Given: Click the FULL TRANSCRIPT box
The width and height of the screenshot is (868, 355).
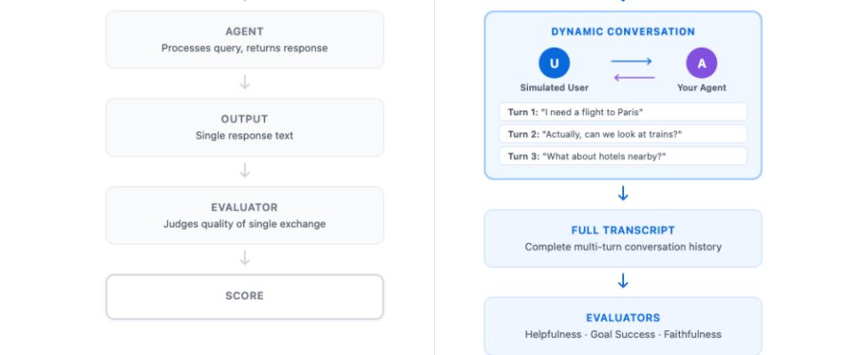Looking at the screenshot, I should (x=623, y=238).
